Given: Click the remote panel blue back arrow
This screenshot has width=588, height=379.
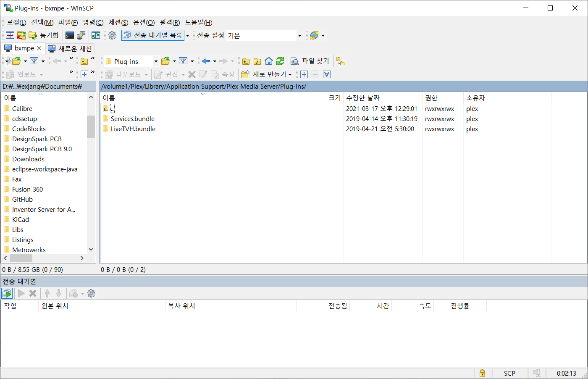Looking at the screenshot, I should [x=206, y=61].
